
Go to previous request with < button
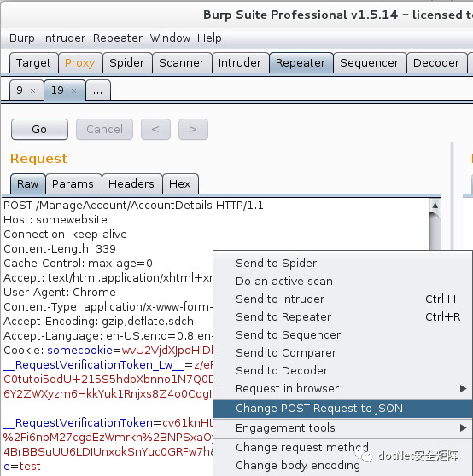pyautogui.click(x=155, y=130)
